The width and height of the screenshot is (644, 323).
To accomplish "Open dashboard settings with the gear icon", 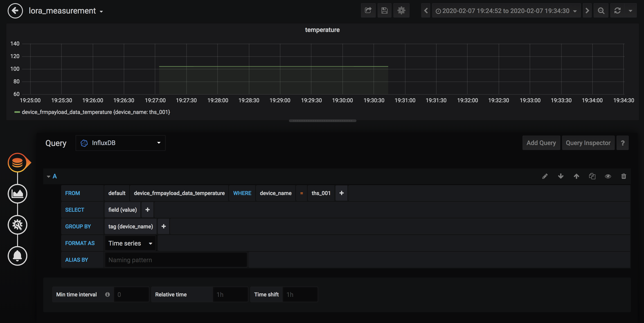I will [401, 11].
